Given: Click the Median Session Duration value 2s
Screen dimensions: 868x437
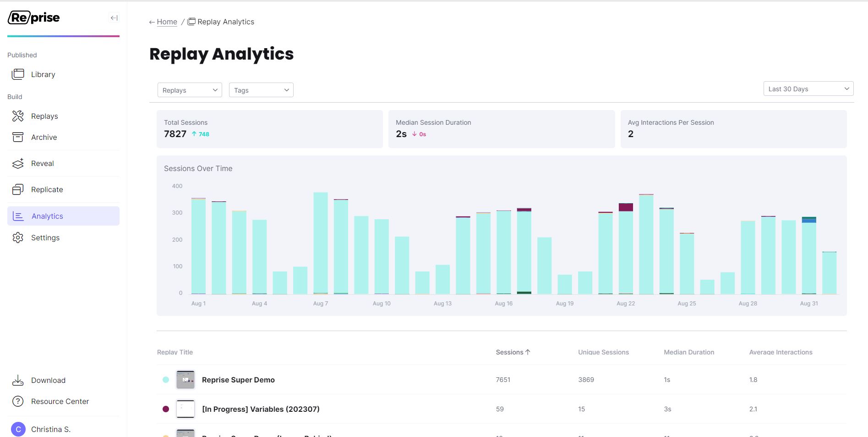Looking at the screenshot, I should coord(401,134).
